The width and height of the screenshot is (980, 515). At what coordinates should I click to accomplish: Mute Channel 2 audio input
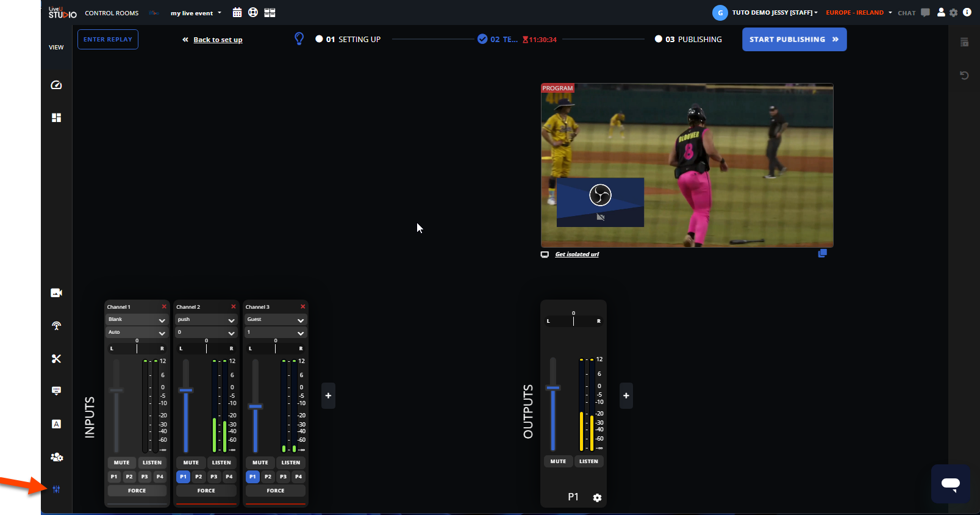pyautogui.click(x=191, y=463)
